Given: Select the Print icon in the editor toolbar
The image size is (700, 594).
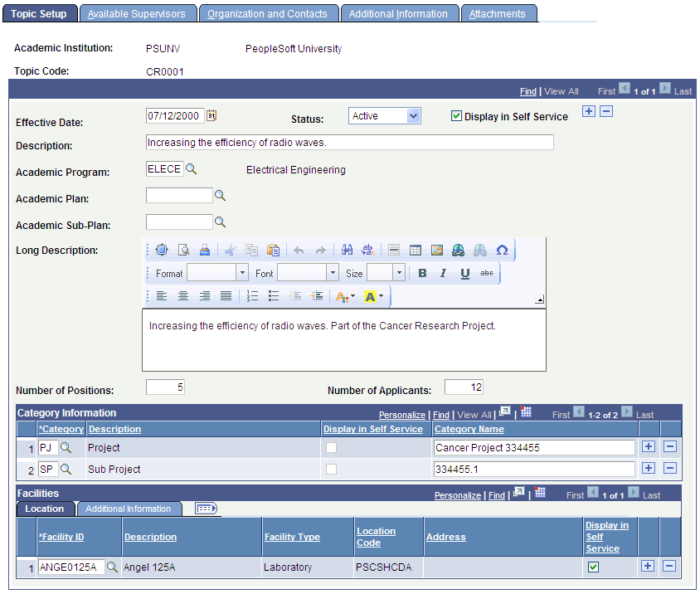Looking at the screenshot, I should (x=203, y=251).
